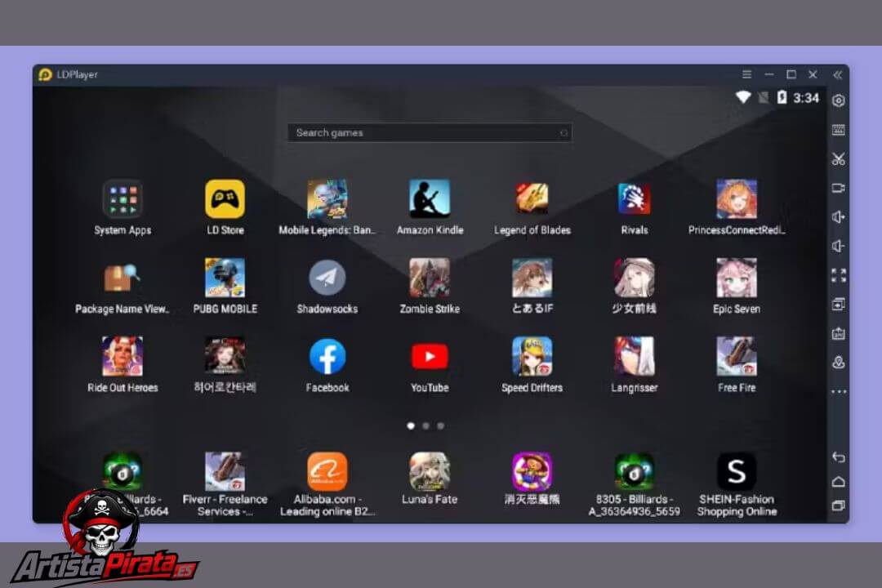Switch to first home page dot

click(x=411, y=426)
